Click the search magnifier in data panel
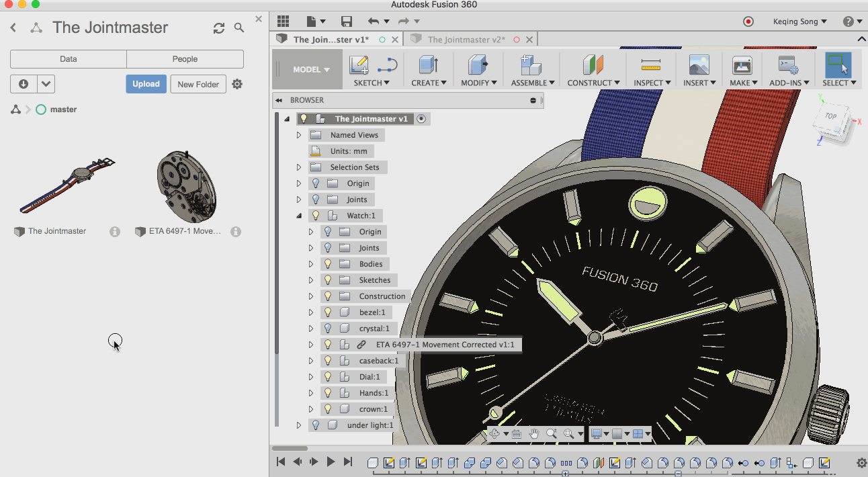Image resolution: width=868 pixels, height=477 pixels. (239, 28)
